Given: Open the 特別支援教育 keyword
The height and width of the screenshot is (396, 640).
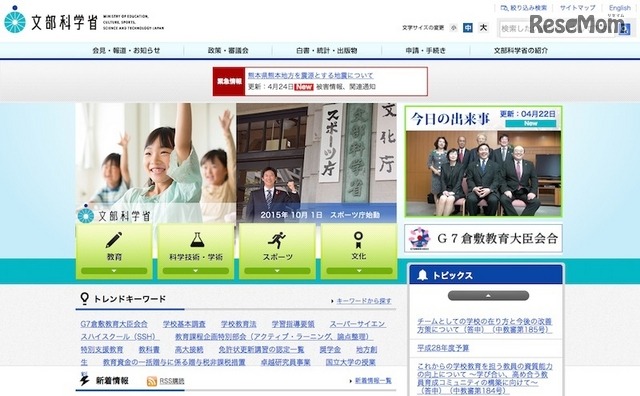Looking at the screenshot, I should tap(102, 350).
